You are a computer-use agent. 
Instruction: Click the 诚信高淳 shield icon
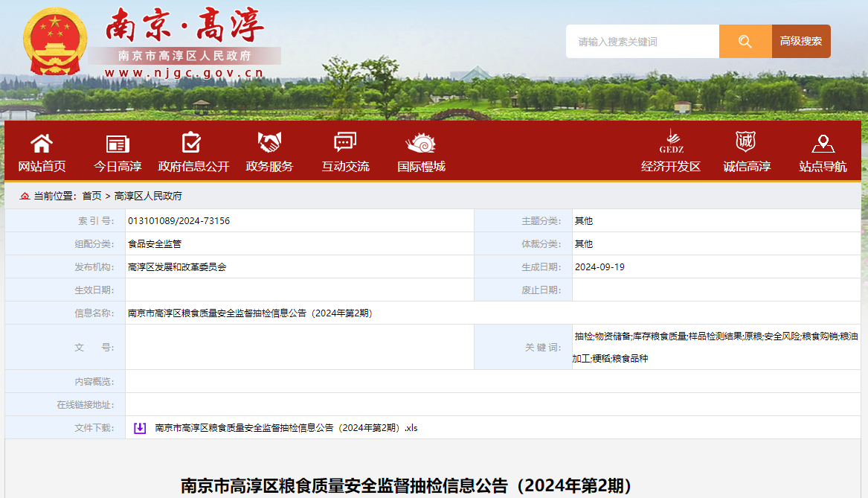(746, 143)
